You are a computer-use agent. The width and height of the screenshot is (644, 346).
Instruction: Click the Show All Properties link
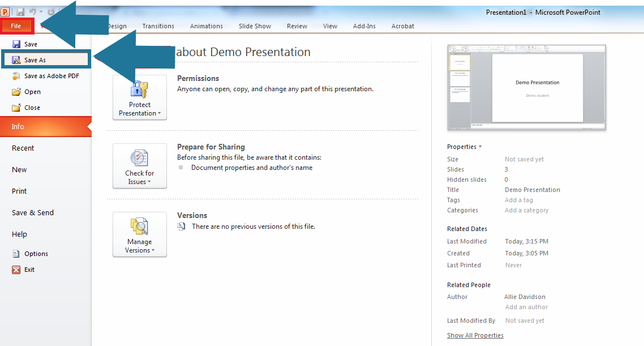click(475, 335)
